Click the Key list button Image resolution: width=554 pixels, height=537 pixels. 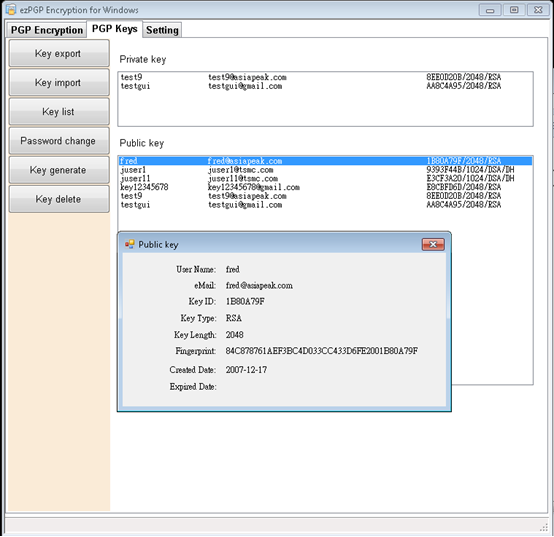[59, 112]
